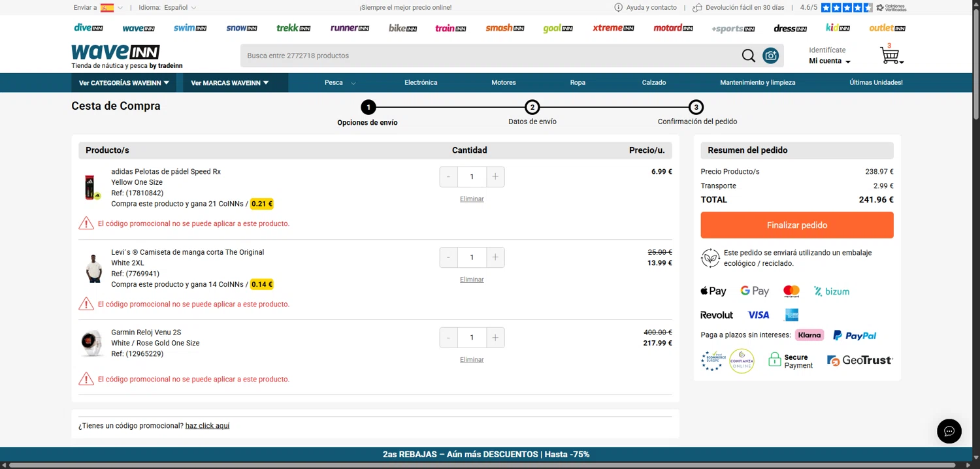The width and height of the screenshot is (980, 469).
Task: Open the Electrónica category
Action: (421, 83)
